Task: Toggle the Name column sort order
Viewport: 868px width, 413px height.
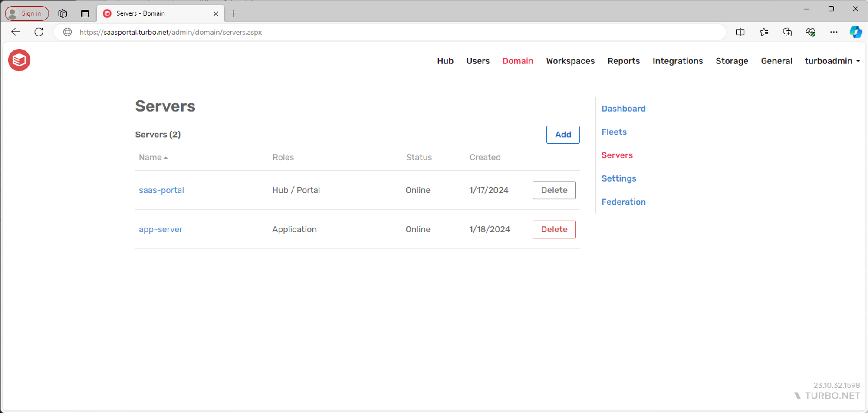Action: (x=153, y=157)
